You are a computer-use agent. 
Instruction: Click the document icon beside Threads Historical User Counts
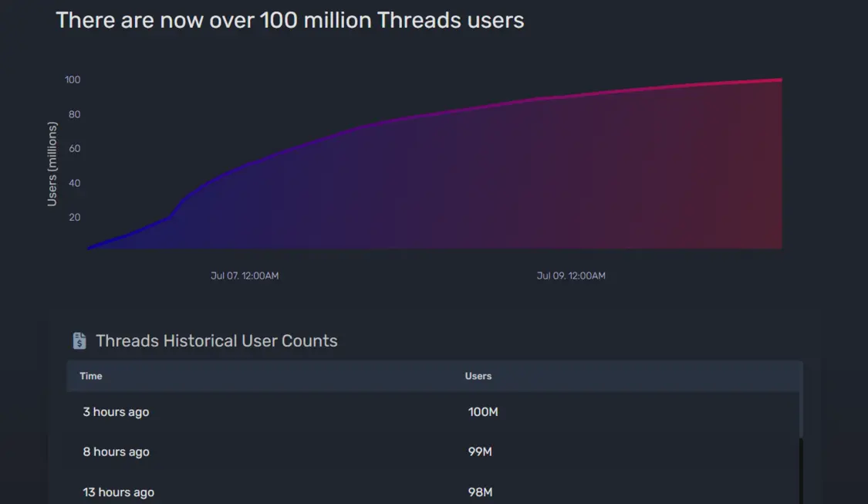(79, 340)
